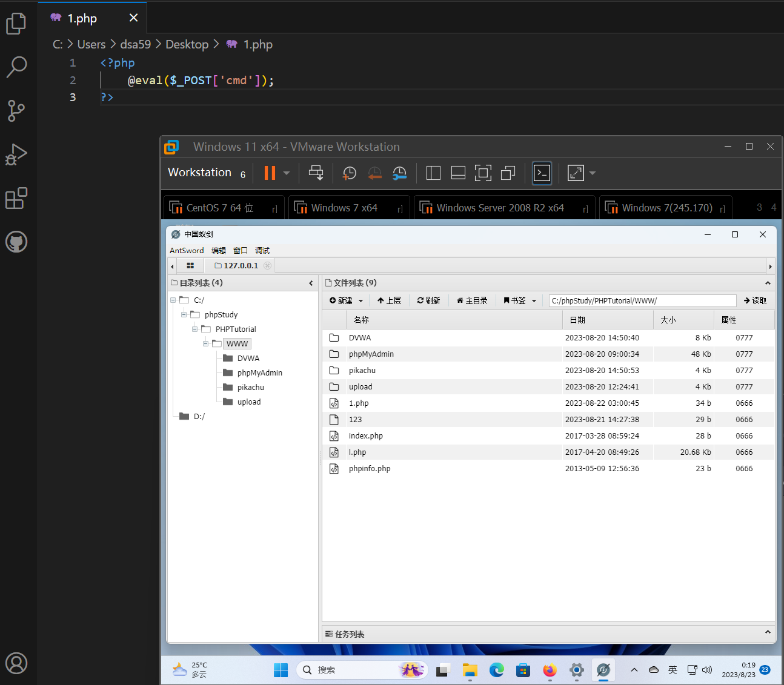
Task: Send Ctrl+Alt+Del to the virtual machine
Action: [316, 173]
